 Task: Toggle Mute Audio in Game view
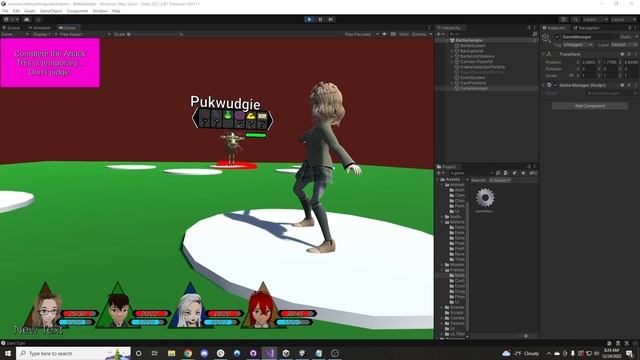click(x=384, y=34)
